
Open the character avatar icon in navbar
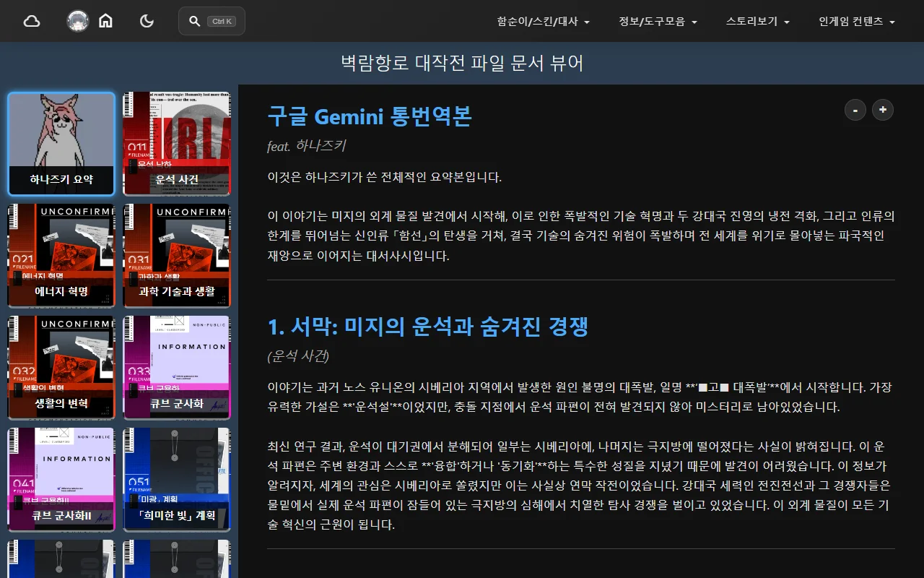coord(78,21)
